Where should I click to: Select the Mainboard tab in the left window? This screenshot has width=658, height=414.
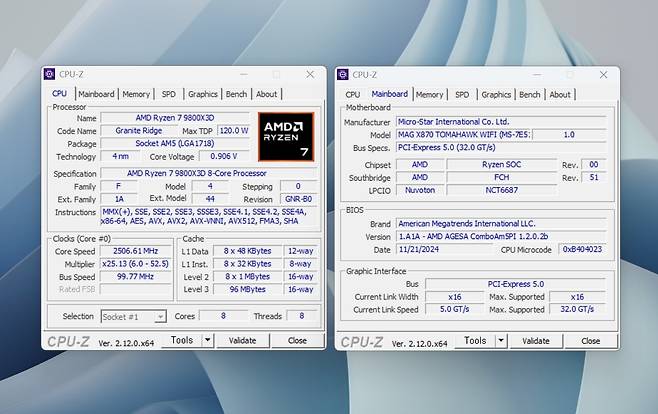[97, 95]
